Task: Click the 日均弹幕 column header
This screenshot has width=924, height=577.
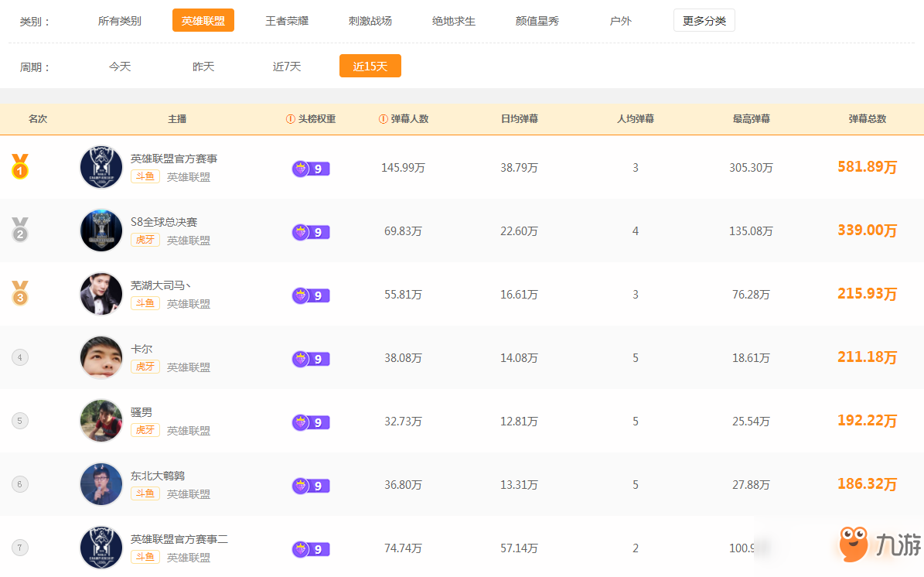Action: 519,119
